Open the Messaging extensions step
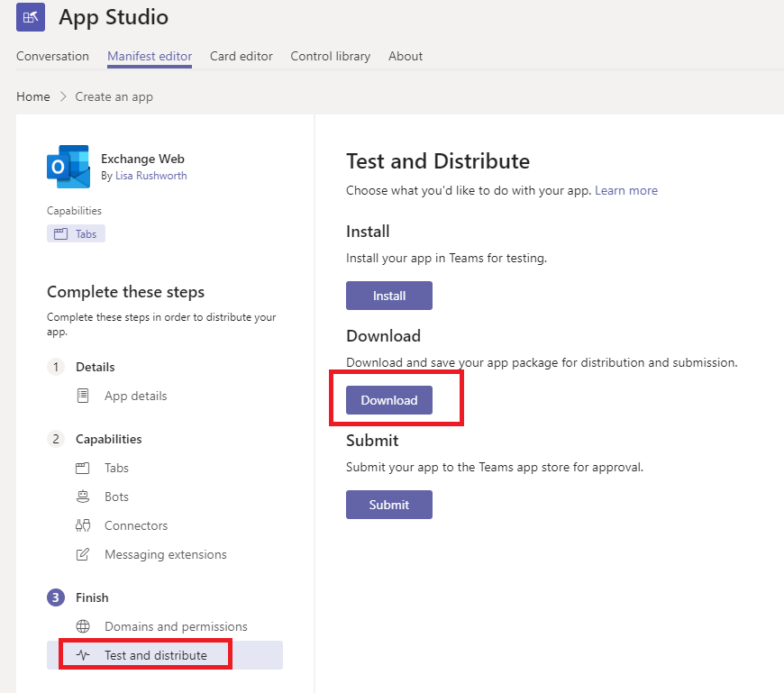The width and height of the screenshot is (784, 693). [x=166, y=554]
